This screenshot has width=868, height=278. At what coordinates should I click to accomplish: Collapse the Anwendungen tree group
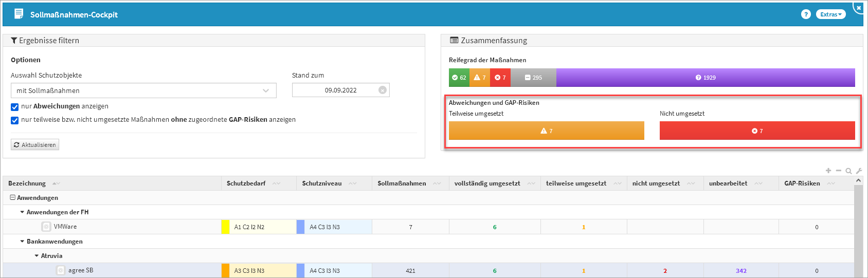pos(12,198)
